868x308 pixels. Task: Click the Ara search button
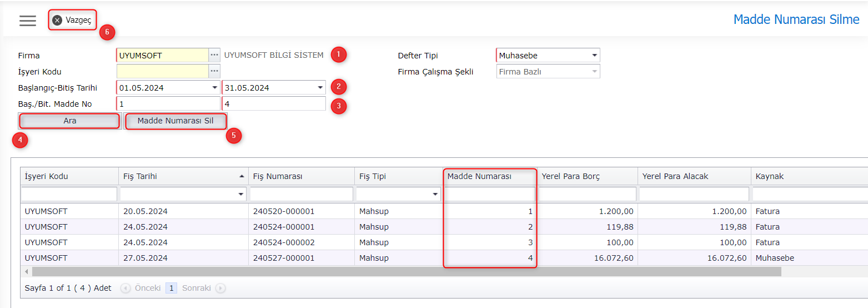tap(69, 121)
